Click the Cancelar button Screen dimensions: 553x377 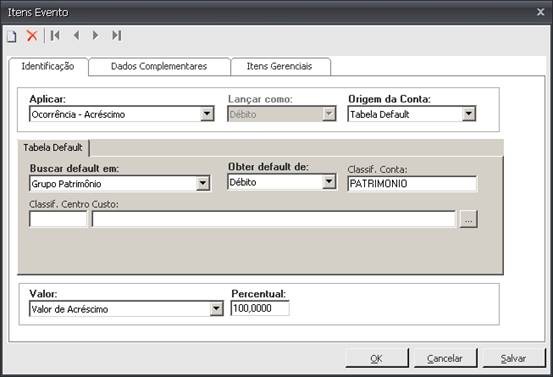[x=445, y=358]
